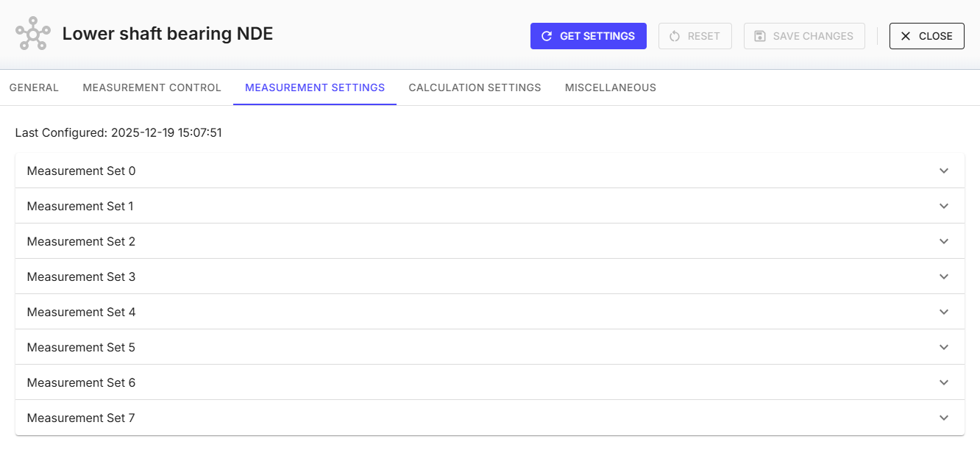Expand Measurement Set 1 using its chevron
The image size is (980, 450).
click(944, 206)
